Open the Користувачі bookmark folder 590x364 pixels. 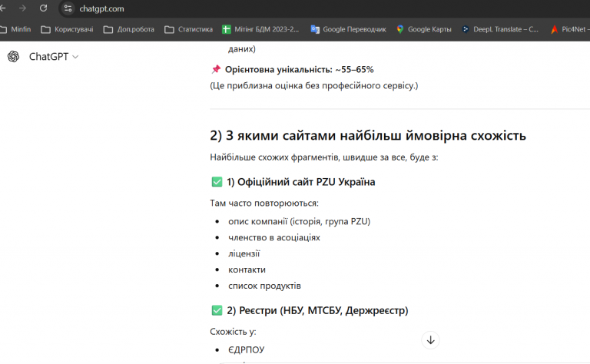tap(67, 29)
